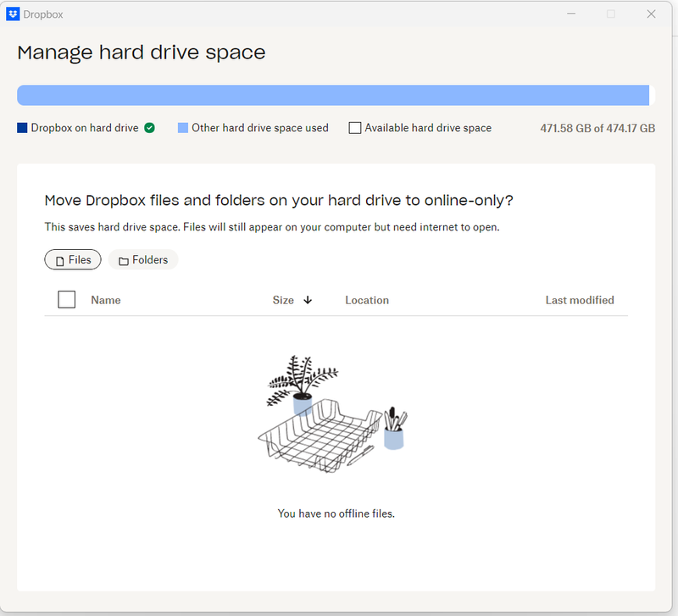The image size is (678, 616).
Task: Click the Location column header
Action: coord(367,300)
